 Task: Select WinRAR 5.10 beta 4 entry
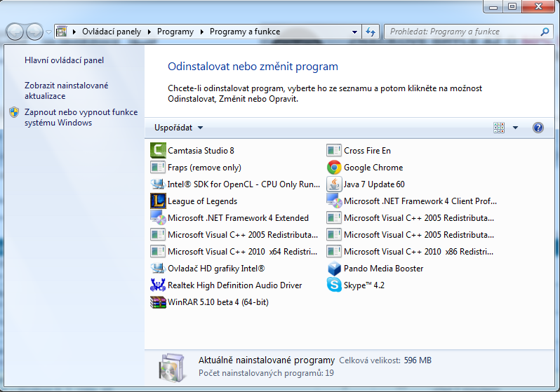[210, 302]
